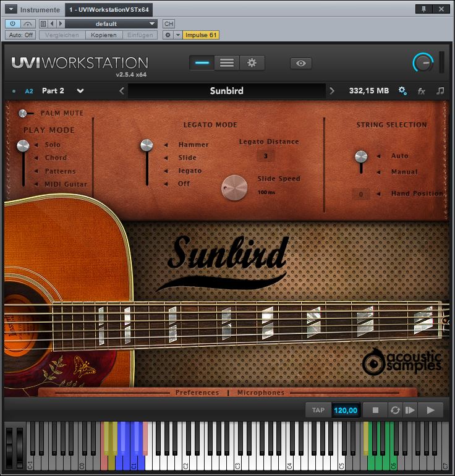Select Solo play mode
Viewport: 455px width, 476px height.
53,145
